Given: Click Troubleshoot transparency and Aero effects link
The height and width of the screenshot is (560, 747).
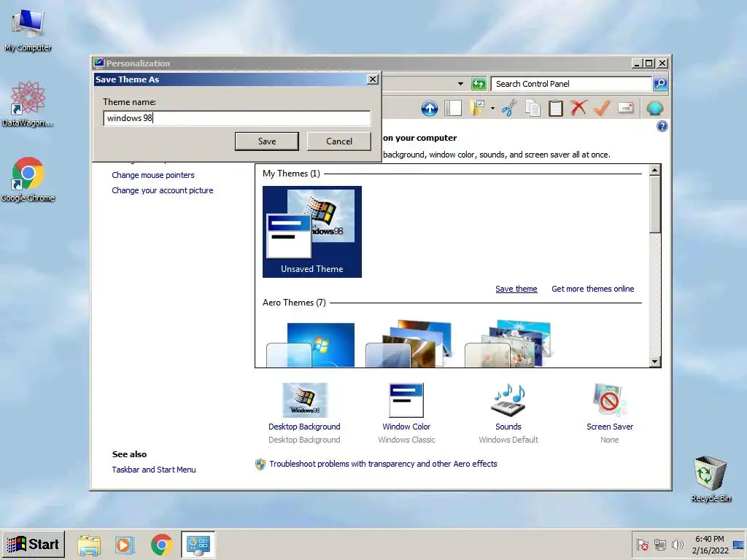Looking at the screenshot, I should pos(383,464).
